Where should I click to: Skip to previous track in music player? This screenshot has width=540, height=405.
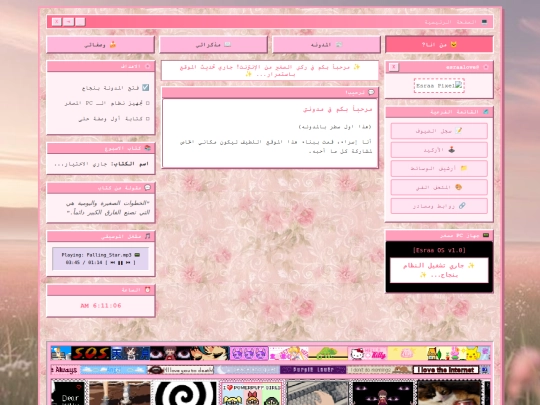[x=113, y=262]
